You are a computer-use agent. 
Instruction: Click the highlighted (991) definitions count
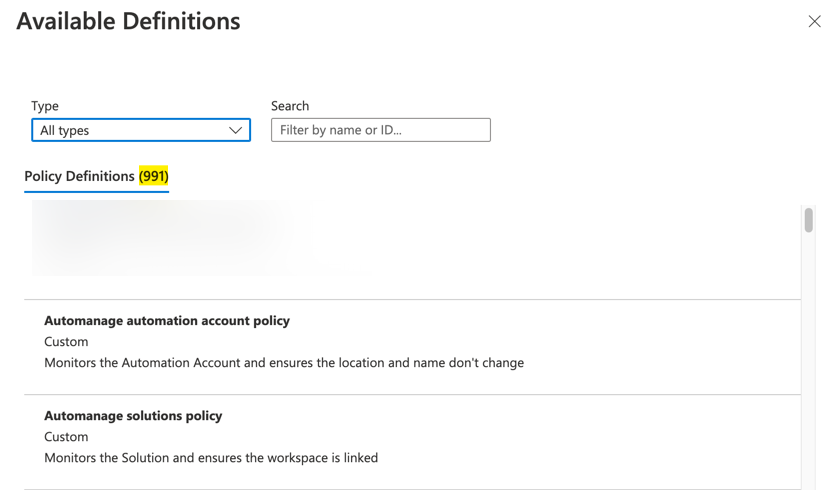tap(154, 176)
